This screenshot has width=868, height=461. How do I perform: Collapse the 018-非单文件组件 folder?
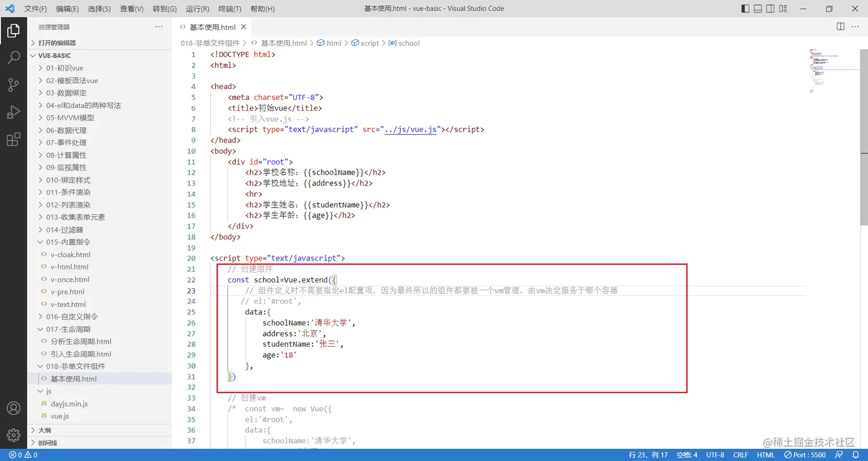coord(99,366)
